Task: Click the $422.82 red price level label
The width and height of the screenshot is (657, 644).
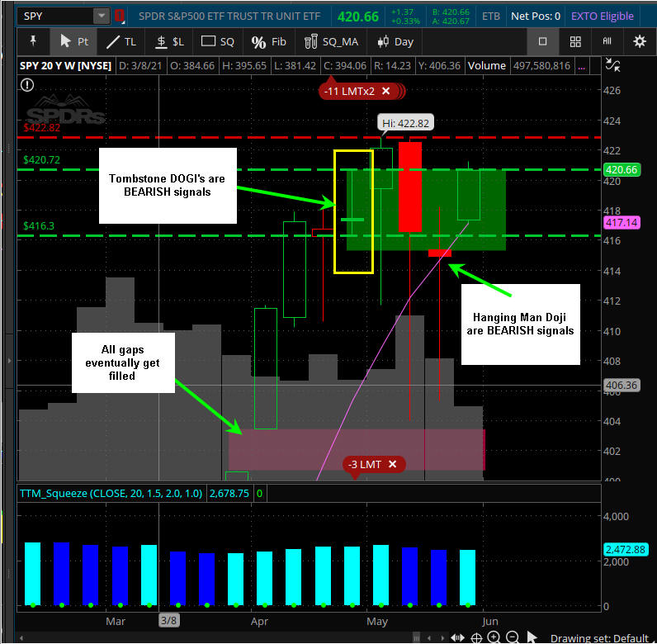Action: pyautogui.click(x=41, y=127)
